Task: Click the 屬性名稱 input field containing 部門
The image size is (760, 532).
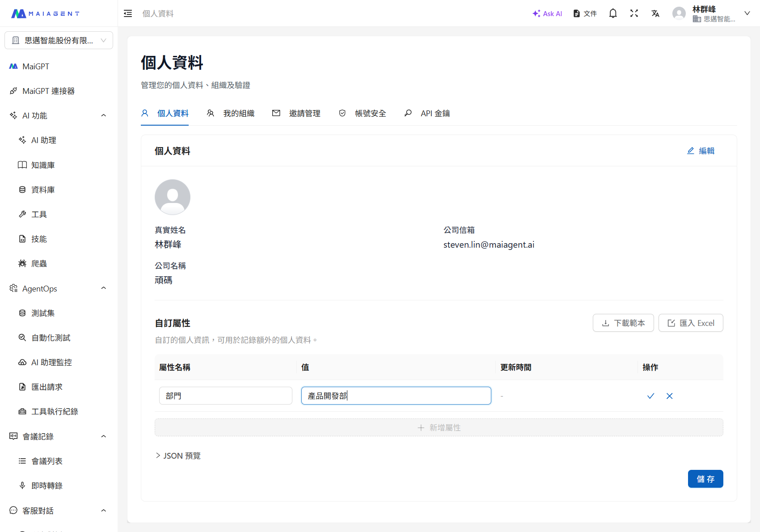Action: [225, 396]
